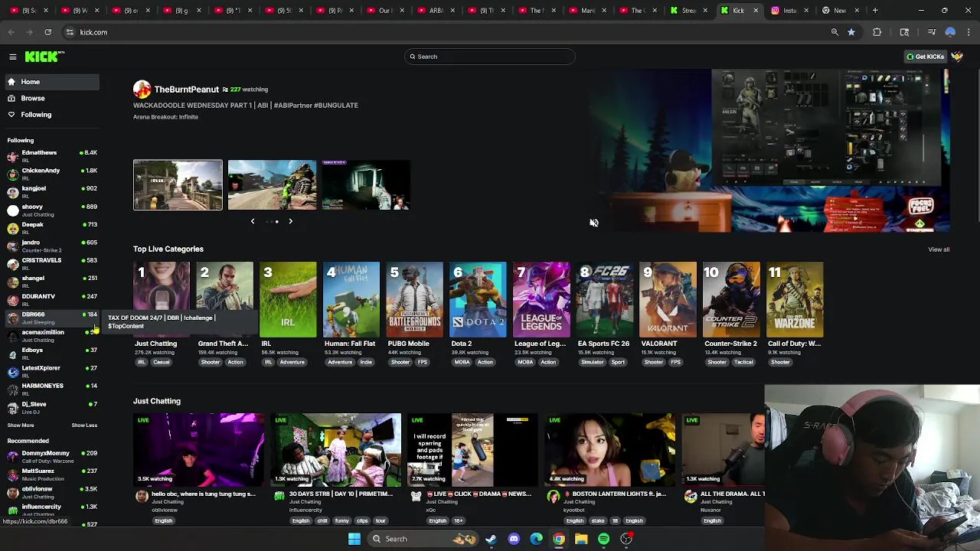Click the Tactical tag under Counter-Strike 2

pos(743,362)
